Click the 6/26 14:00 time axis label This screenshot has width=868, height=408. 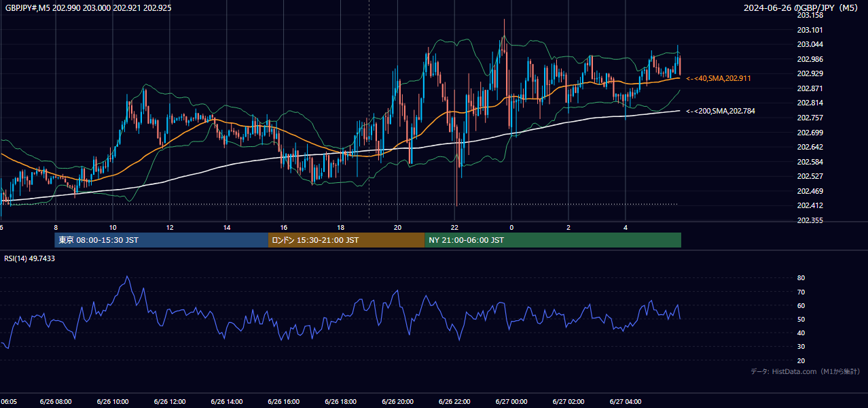tap(227, 402)
